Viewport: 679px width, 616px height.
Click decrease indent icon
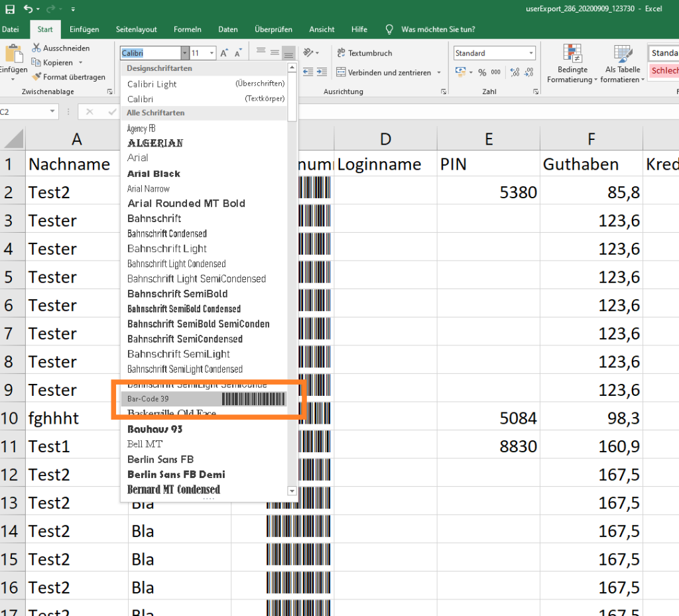[x=308, y=72]
